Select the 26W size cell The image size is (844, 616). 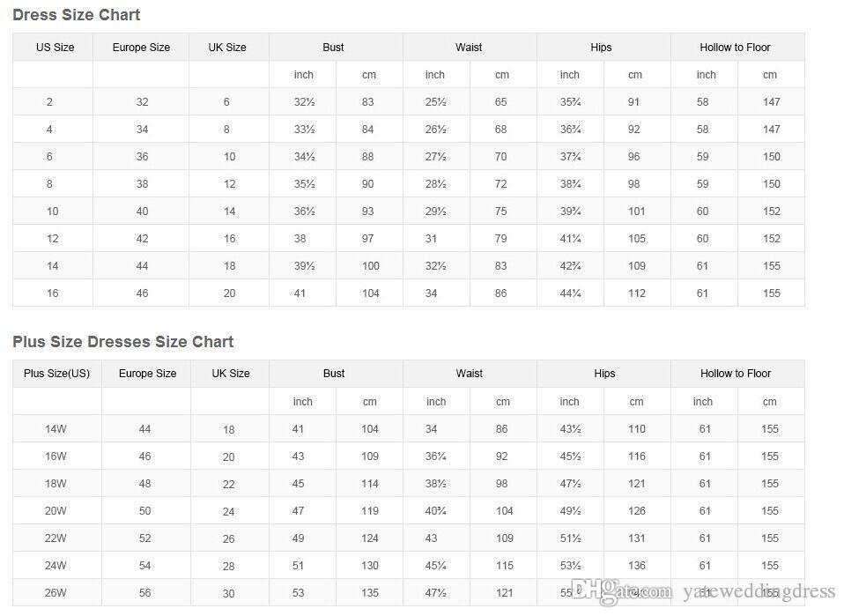[x=56, y=593]
